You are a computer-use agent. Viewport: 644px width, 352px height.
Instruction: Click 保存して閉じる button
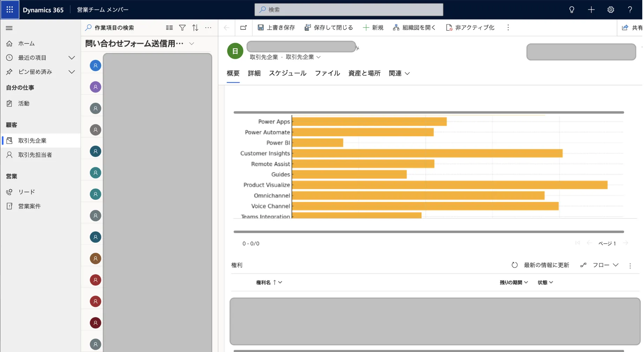(x=329, y=28)
